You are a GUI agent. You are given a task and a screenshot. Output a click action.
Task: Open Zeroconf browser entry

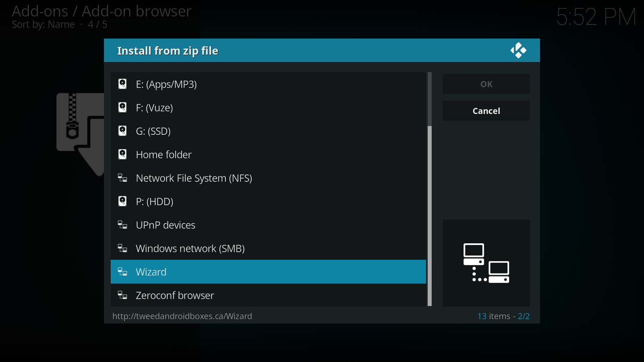tap(268, 295)
